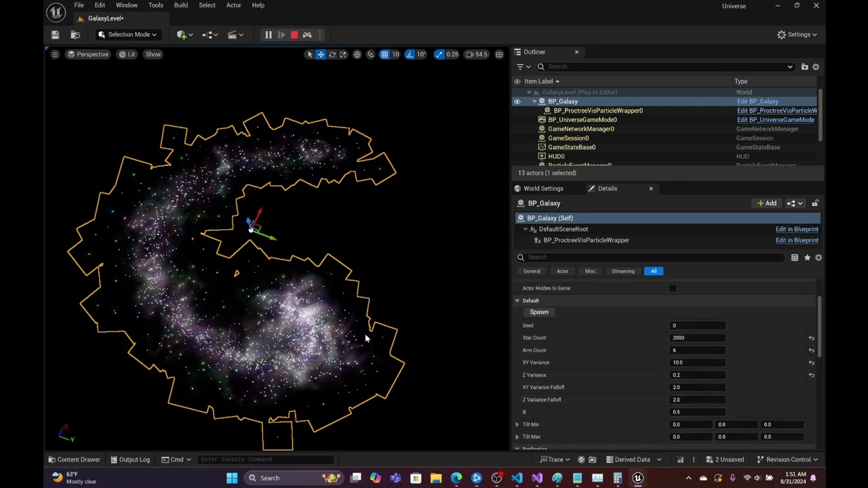The image size is (868, 488).
Task: Click the Details property matrix grid icon
Action: pyautogui.click(x=795, y=258)
